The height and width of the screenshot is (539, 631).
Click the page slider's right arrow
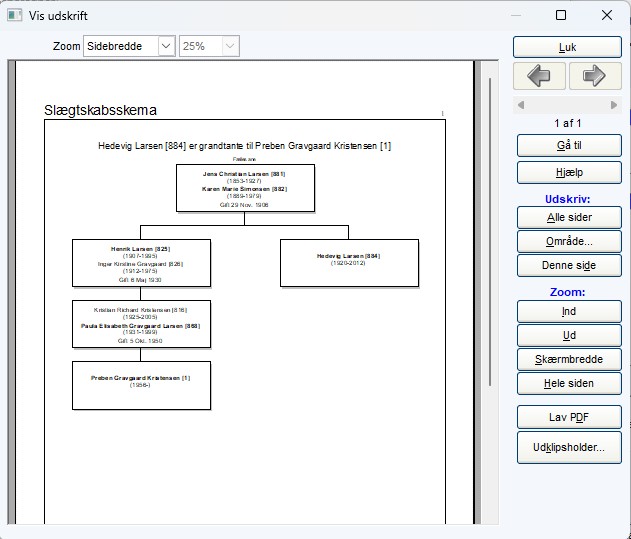(x=616, y=105)
